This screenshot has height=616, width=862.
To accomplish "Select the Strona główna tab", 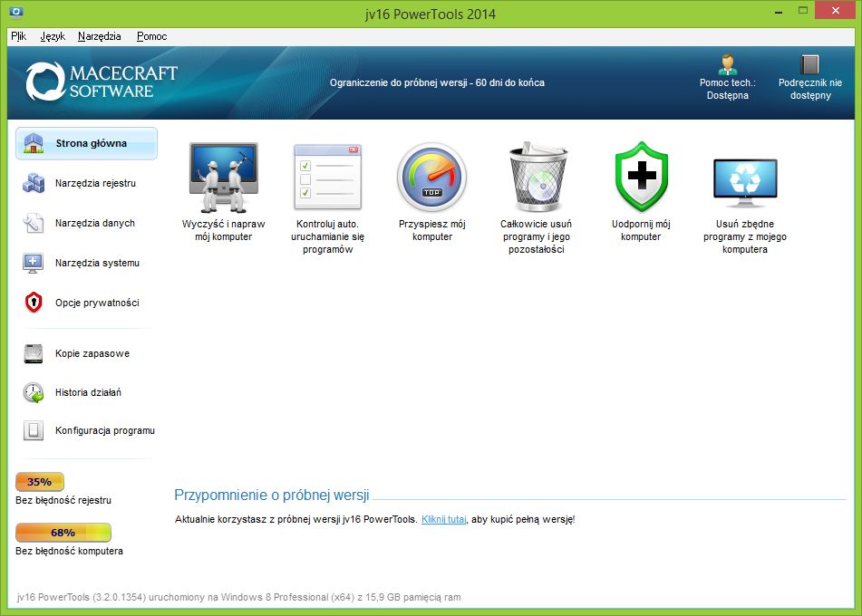I will point(86,143).
